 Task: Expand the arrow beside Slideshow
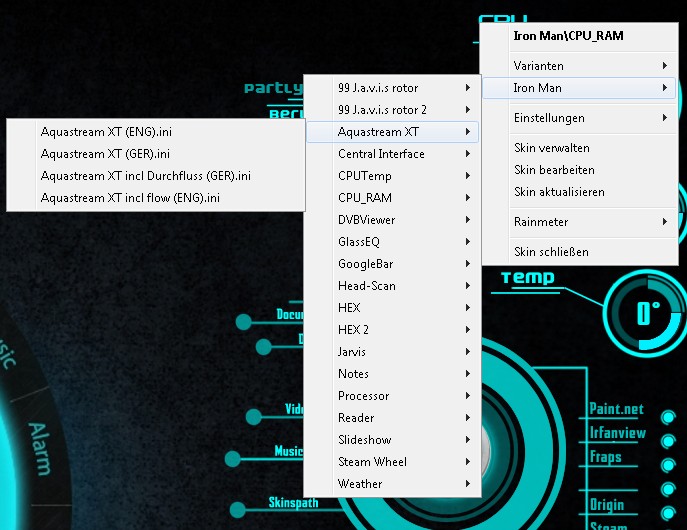(468, 440)
